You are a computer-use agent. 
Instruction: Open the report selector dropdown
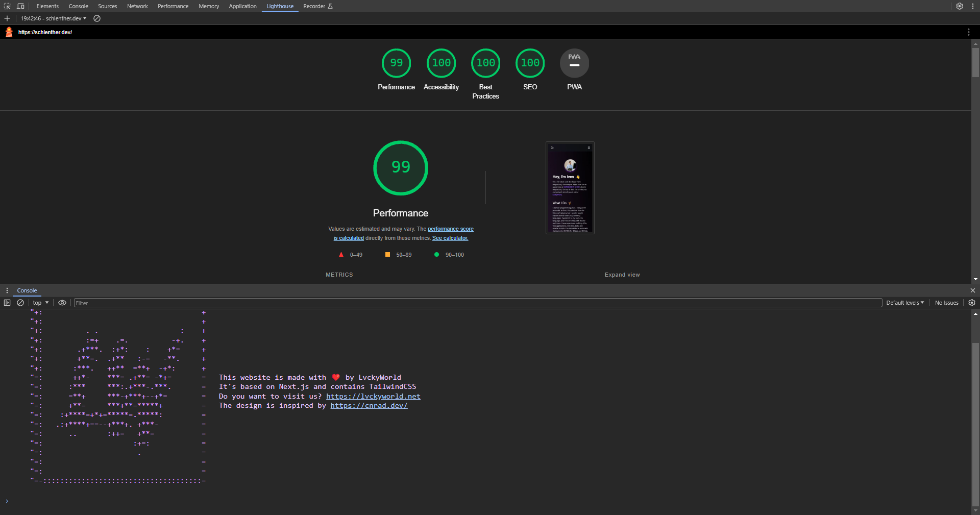coord(54,18)
